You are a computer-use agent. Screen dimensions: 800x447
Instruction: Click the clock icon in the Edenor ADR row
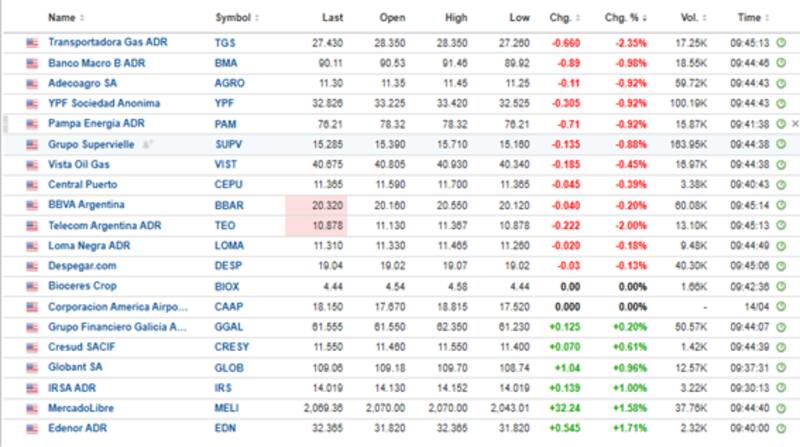(x=780, y=428)
